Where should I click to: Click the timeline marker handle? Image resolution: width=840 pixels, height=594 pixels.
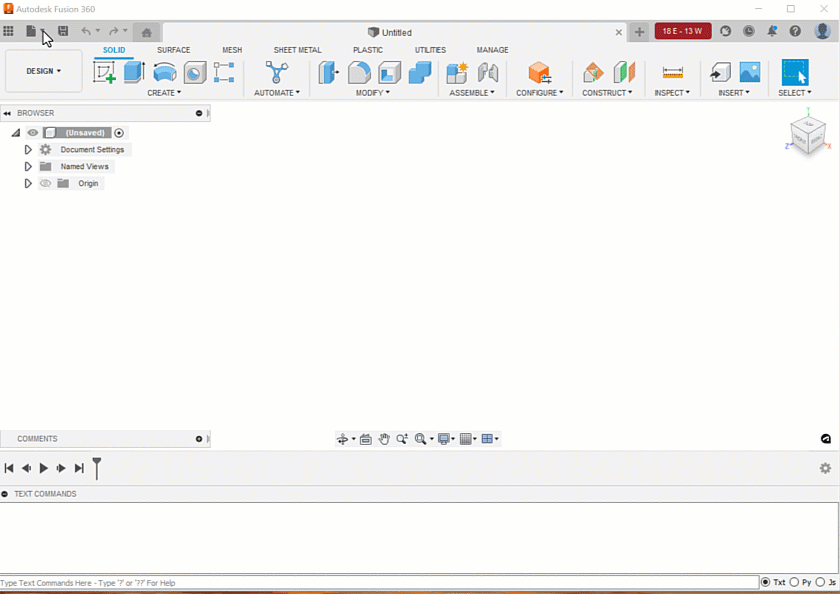[97, 468]
